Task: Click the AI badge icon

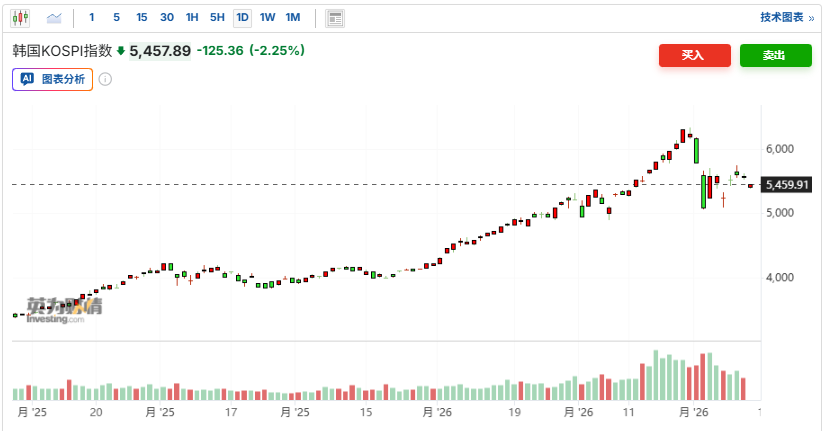Action: pyautogui.click(x=28, y=80)
